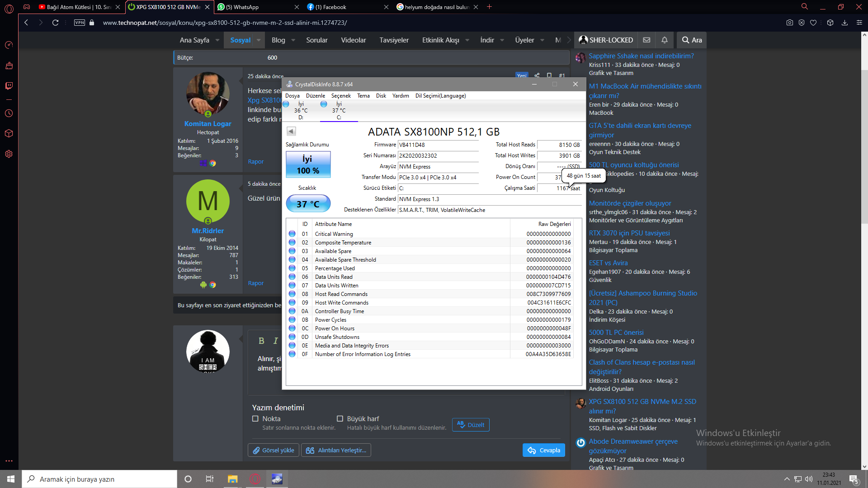Expand the Etkinlik Akışı dropdown arrow
This screenshot has width=868, height=488.
pyautogui.click(x=467, y=40)
